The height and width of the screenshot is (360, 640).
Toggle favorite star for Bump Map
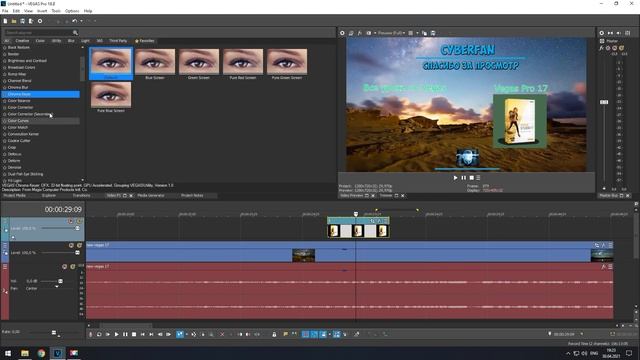pyautogui.click(x=5, y=74)
